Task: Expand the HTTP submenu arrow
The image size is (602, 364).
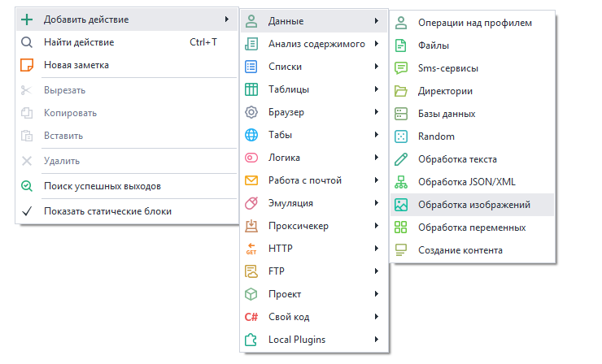Action: pos(376,249)
